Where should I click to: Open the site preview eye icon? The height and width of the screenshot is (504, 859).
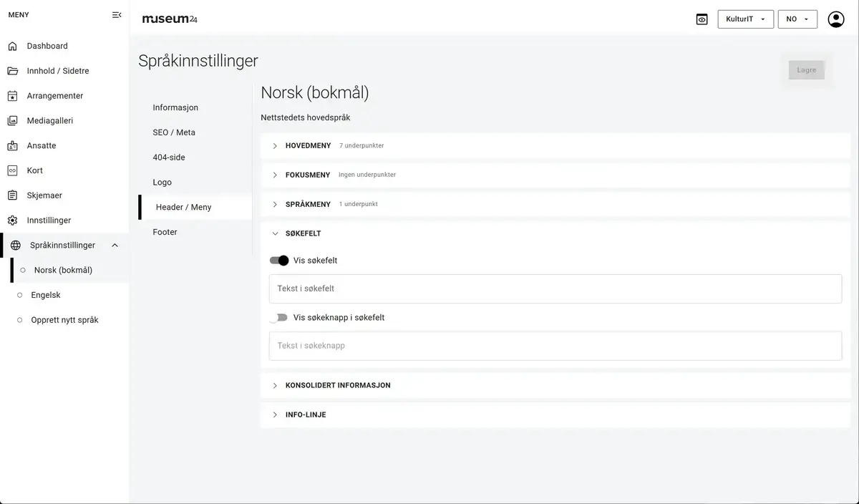[x=702, y=19]
